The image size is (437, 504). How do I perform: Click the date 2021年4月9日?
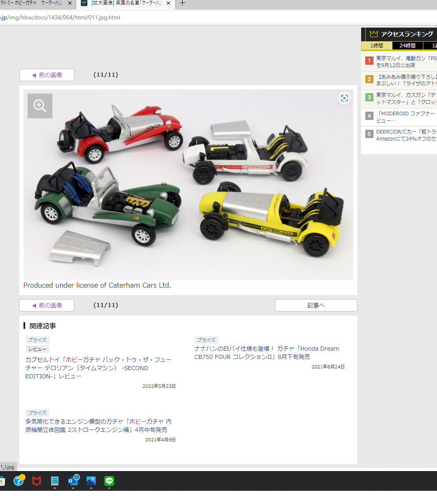160,440
